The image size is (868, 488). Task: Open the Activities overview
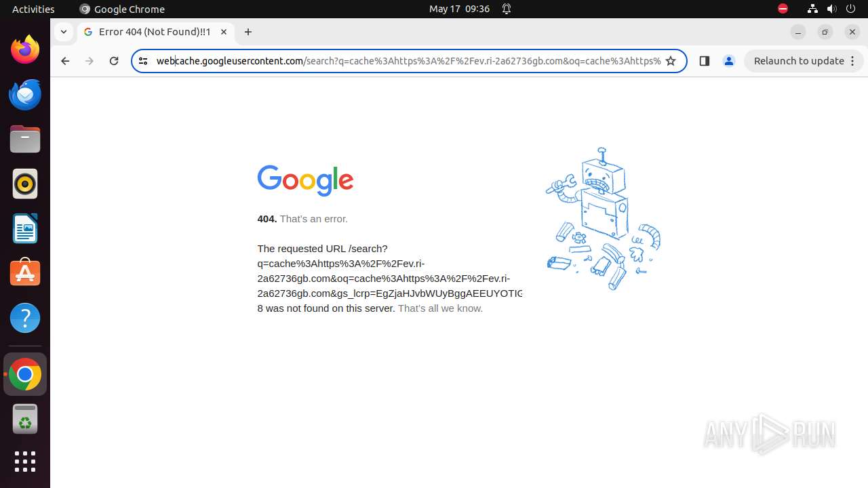(x=33, y=9)
